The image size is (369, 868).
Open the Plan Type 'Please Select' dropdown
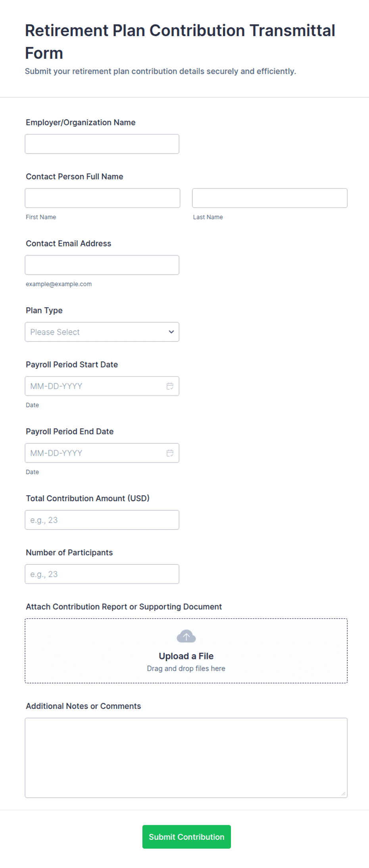(x=102, y=332)
